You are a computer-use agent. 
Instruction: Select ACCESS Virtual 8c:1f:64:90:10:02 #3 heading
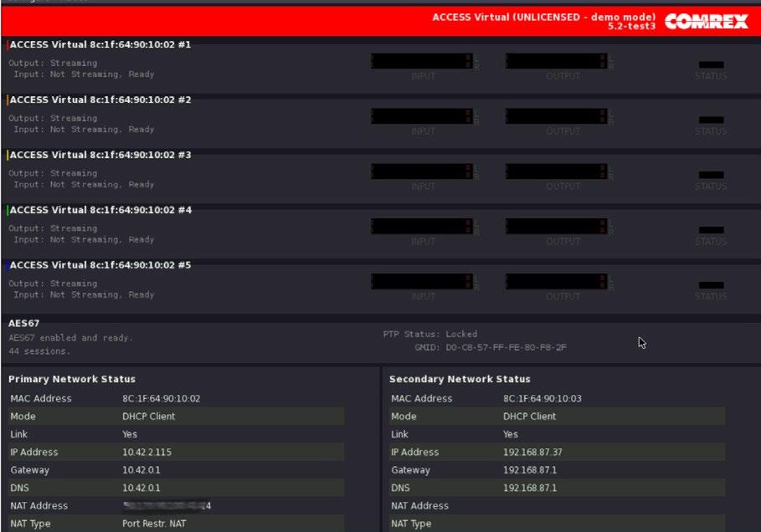pos(100,156)
